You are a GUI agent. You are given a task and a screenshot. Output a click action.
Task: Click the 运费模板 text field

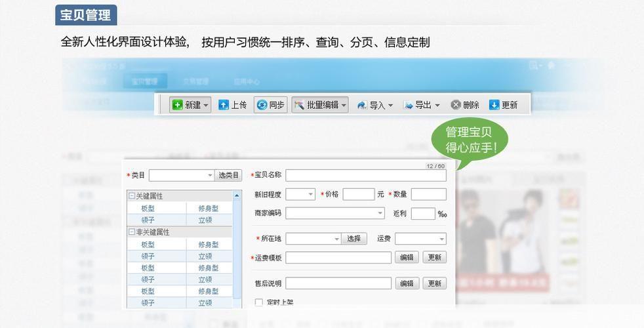click(x=338, y=257)
